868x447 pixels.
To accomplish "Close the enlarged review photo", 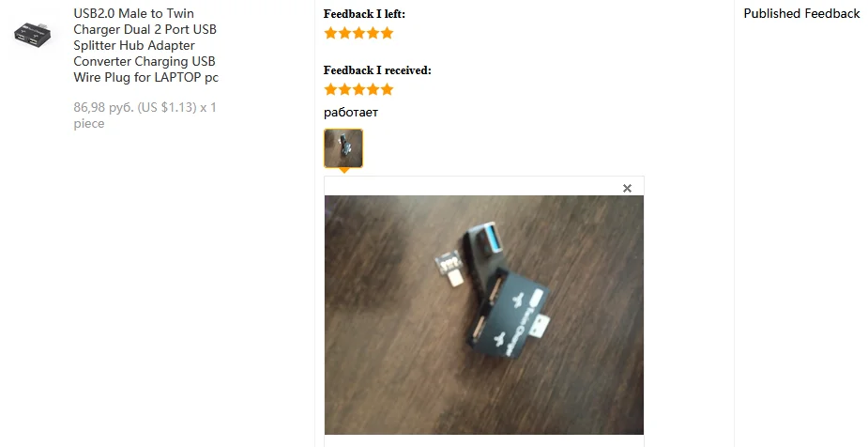I will pyautogui.click(x=627, y=189).
